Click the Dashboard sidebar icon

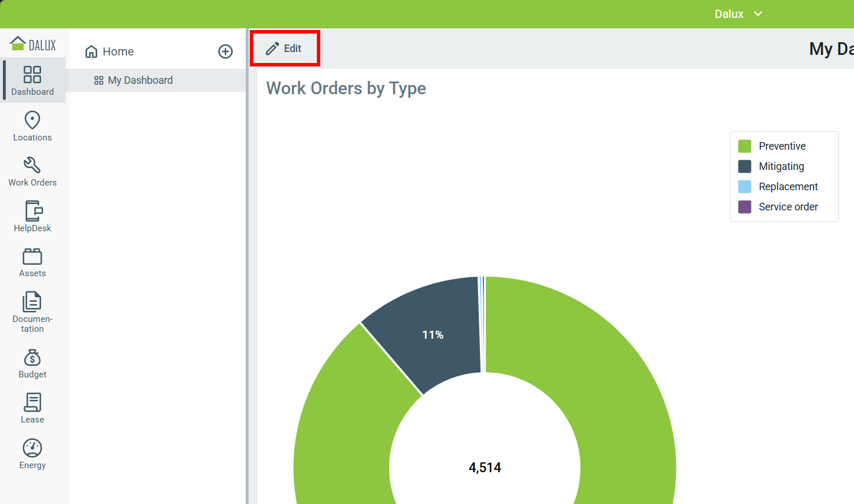pyautogui.click(x=32, y=80)
